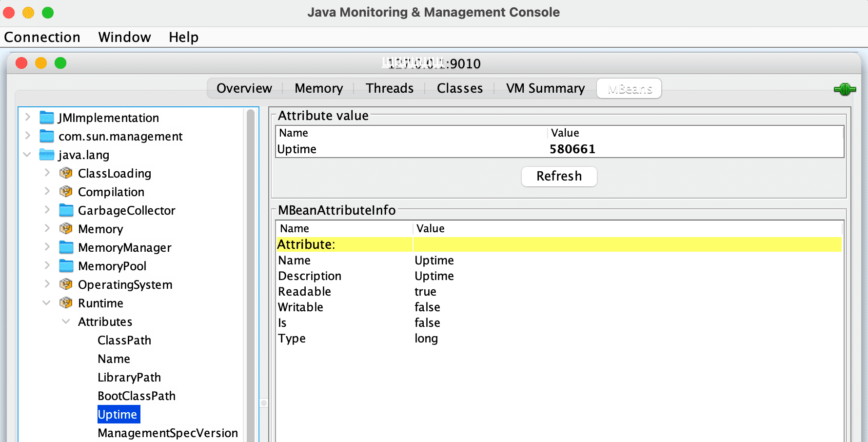Click the GarbageCollector folder icon

pos(66,210)
